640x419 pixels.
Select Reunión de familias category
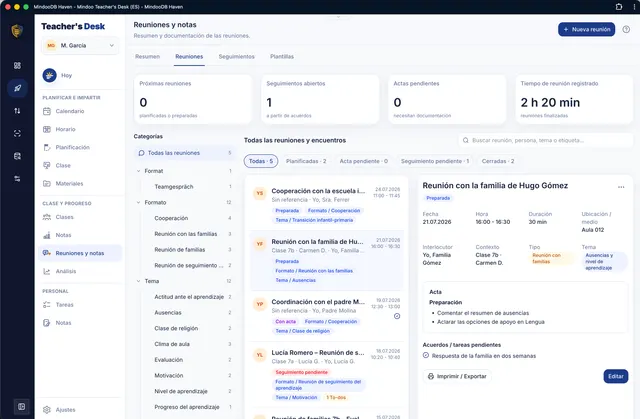188,250
